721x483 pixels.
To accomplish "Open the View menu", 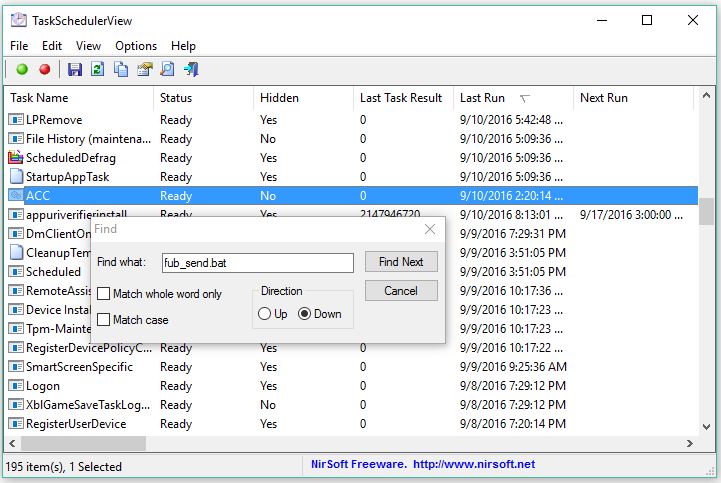I will [88, 46].
